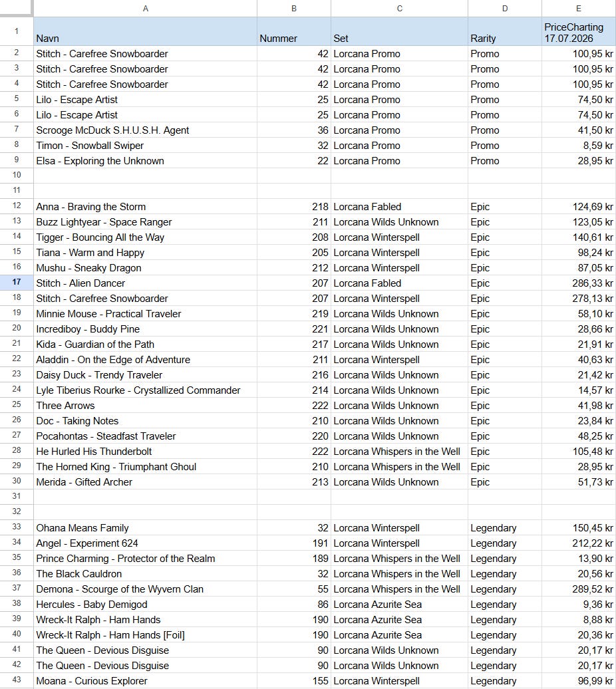
Task: Click Lorcana Fabled in Anna row
Action: pos(399,207)
